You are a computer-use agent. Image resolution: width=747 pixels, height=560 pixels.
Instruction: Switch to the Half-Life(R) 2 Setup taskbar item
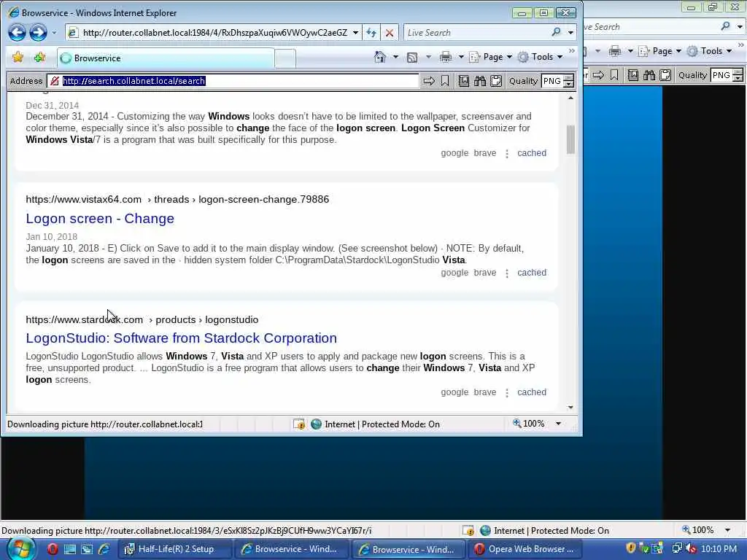tap(174, 549)
